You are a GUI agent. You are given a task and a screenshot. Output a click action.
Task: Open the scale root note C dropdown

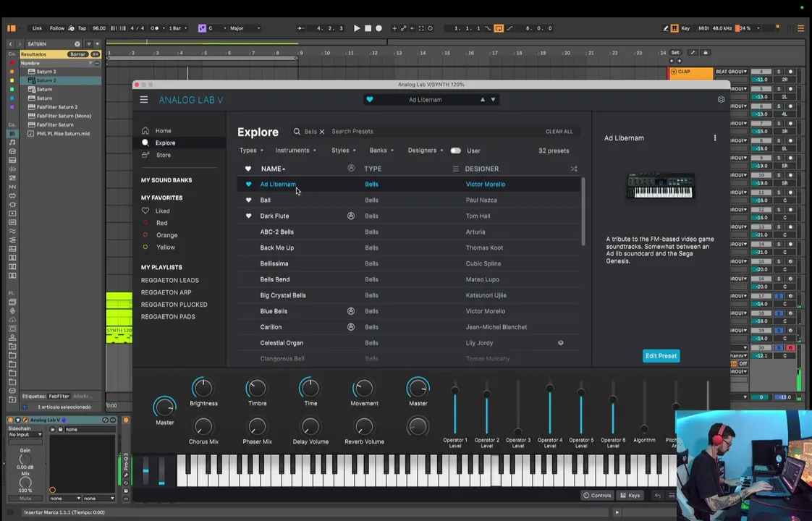pos(218,28)
